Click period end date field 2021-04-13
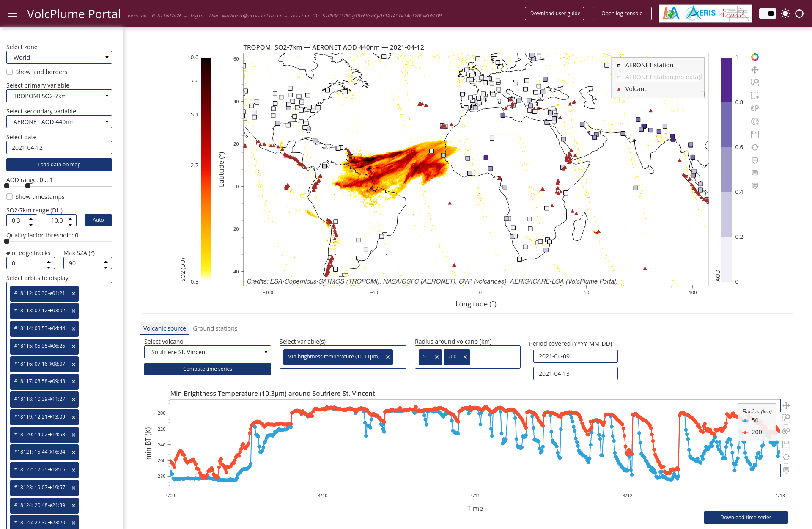 (576, 374)
